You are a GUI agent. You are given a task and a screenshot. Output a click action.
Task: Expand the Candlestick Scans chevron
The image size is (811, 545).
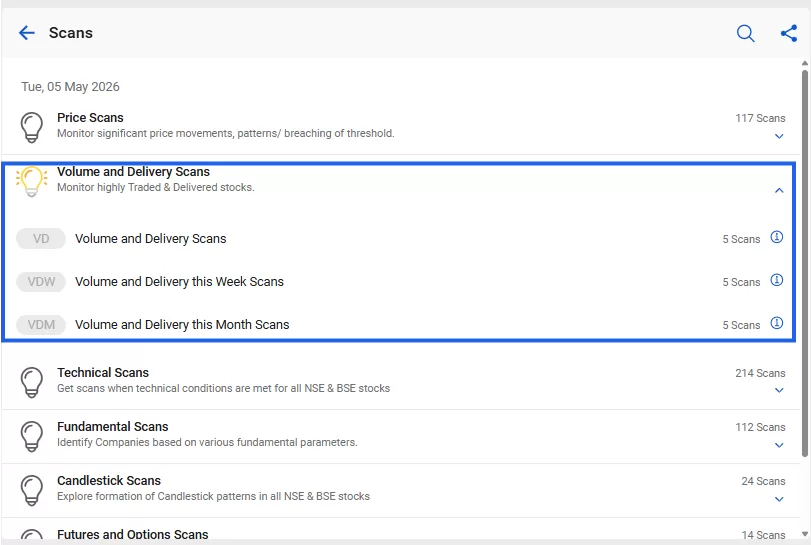point(779,499)
